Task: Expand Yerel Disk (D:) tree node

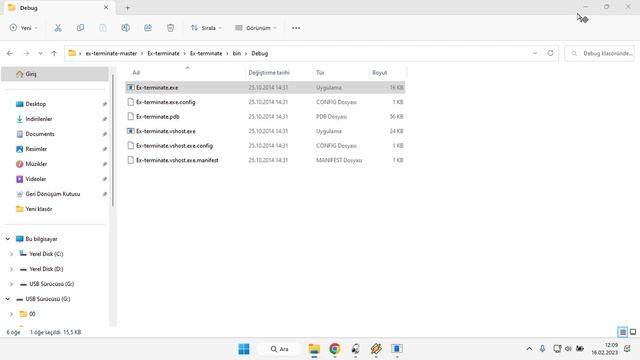Action: click(11, 269)
